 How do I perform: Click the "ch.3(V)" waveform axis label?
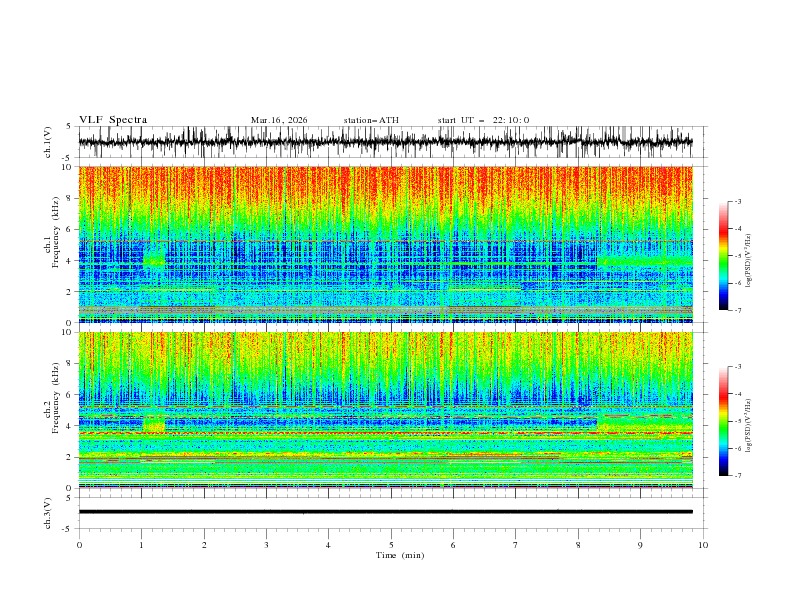click(48, 513)
